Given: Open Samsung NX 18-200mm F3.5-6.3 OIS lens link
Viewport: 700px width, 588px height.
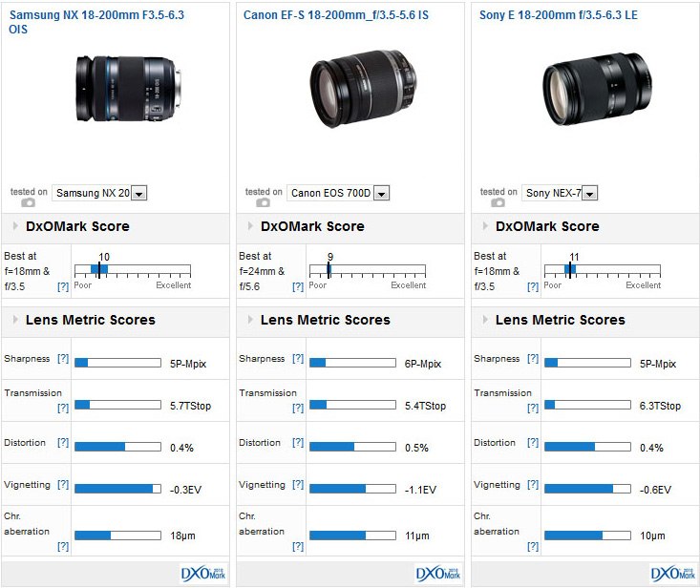Looking at the screenshot, I should pos(96,22).
